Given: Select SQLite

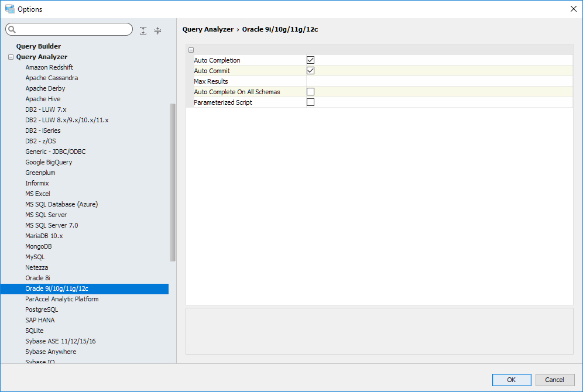Looking at the screenshot, I should click(x=34, y=331).
